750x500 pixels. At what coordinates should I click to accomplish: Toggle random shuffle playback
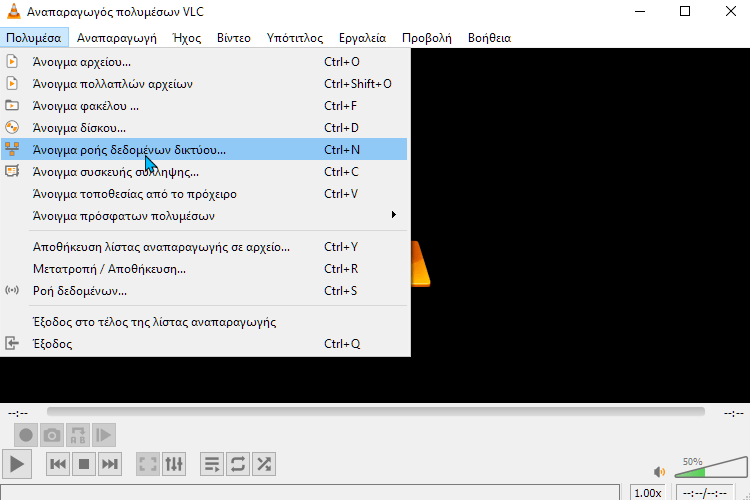pyautogui.click(x=264, y=464)
